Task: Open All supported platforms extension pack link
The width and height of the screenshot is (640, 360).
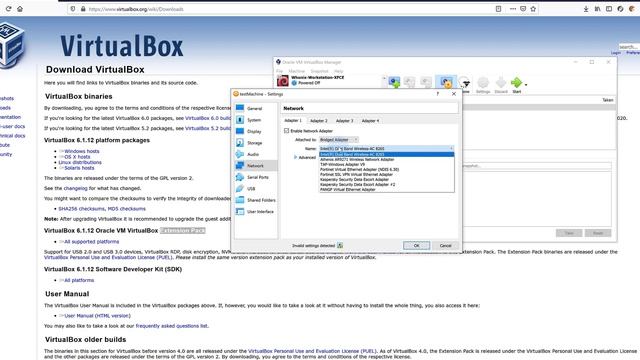Action: [91, 242]
